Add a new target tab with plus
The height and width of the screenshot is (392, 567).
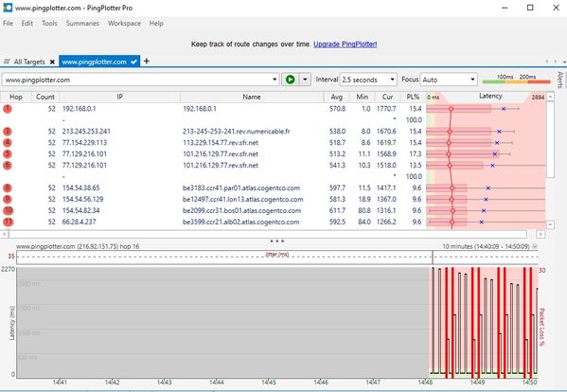pyautogui.click(x=147, y=62)
